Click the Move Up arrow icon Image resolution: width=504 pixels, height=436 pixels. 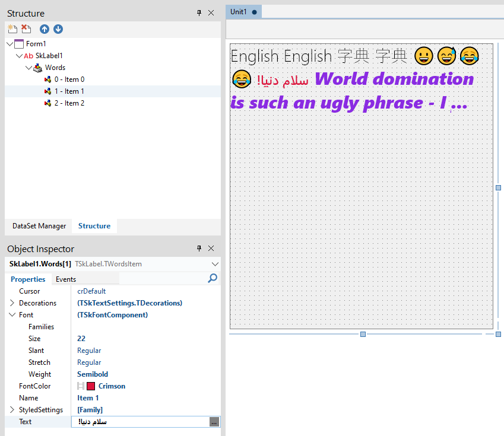point(45,29)
